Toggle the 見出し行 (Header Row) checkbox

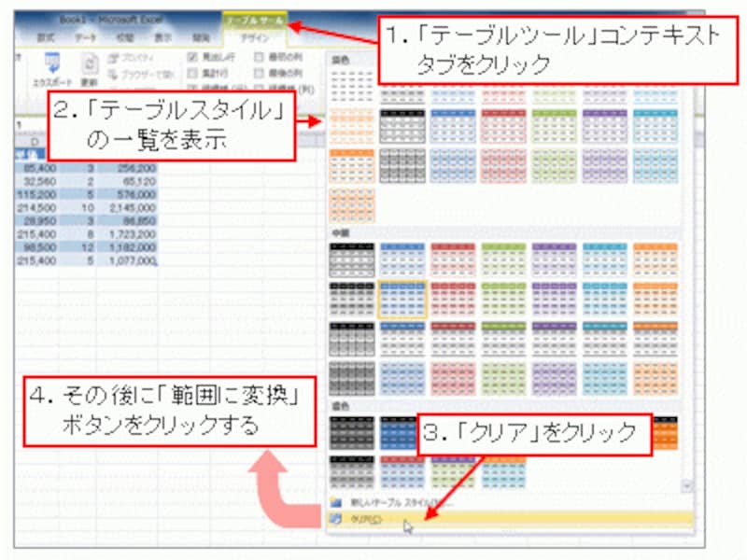pyautogui.click(x=192, y=57)
